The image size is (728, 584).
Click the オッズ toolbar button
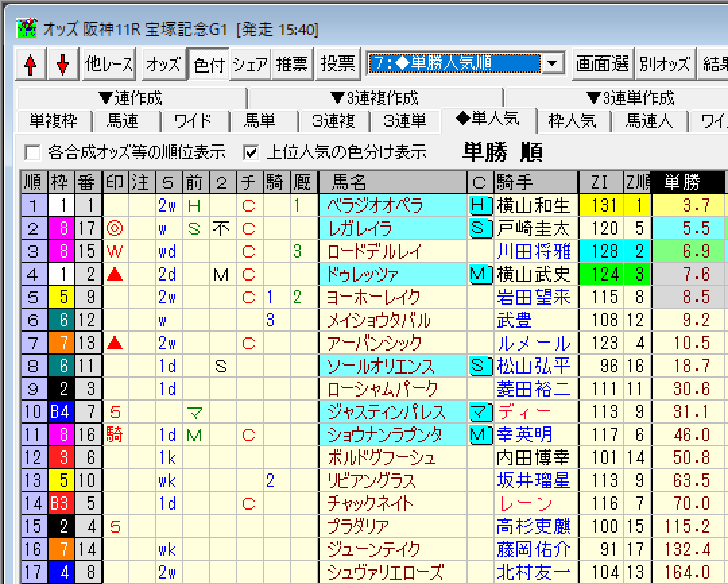(x=163, y=63)
